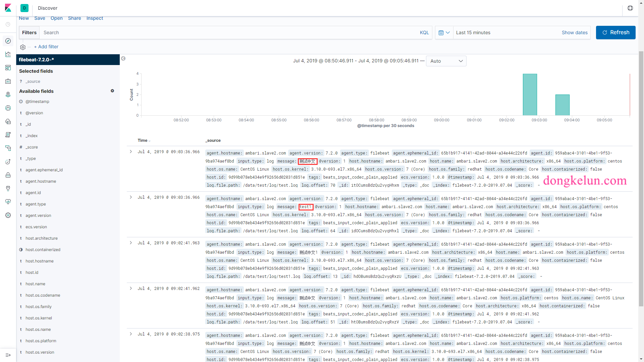This screenshot has height=362, width=644.
Task: Open Canvas icon in side nav
Action: 8,81
